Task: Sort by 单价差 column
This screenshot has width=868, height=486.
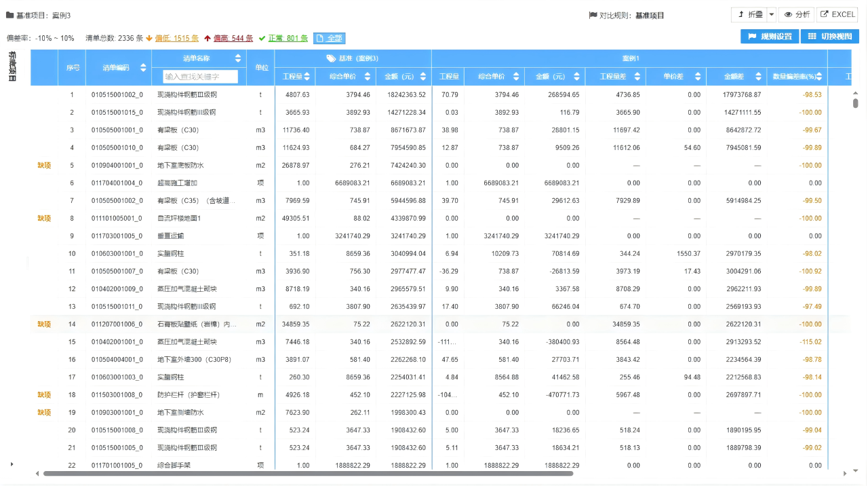Action: pyautogui.click(x=698, y=77)
